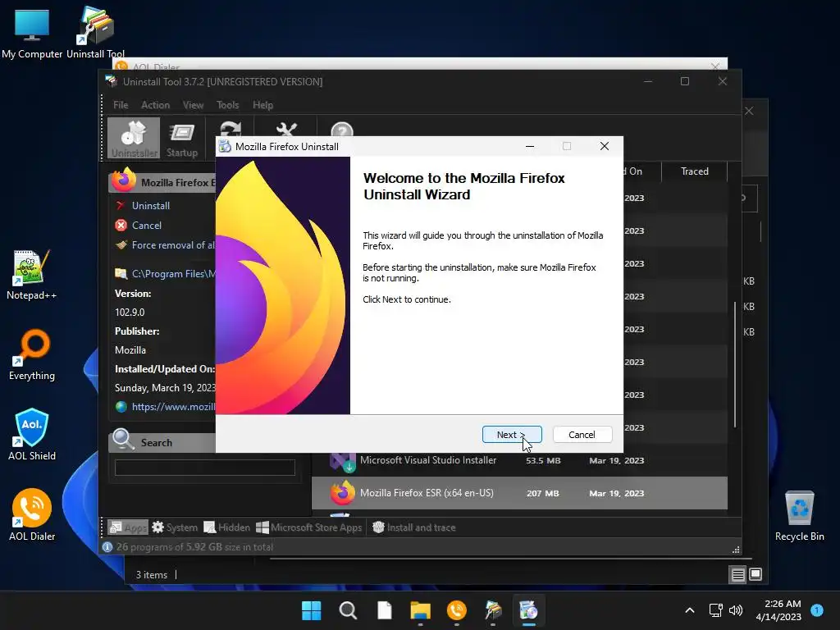Open the Uninstall Tool desktop shortcut
840x630 pixels.
[96, 33]
